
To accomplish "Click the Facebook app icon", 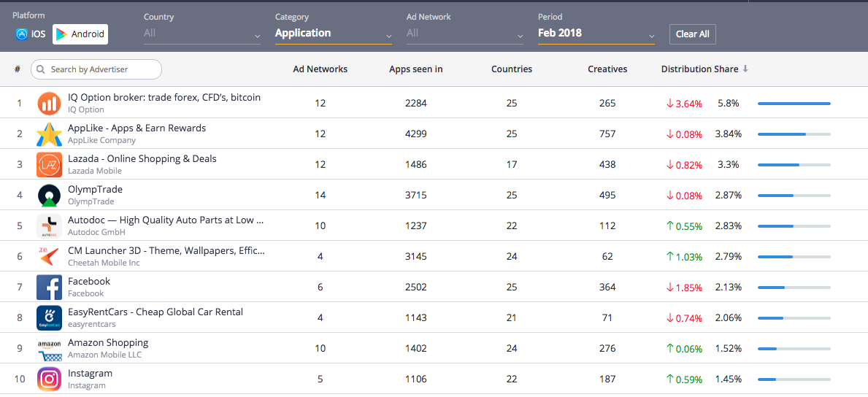I will [x=49, y=288].
